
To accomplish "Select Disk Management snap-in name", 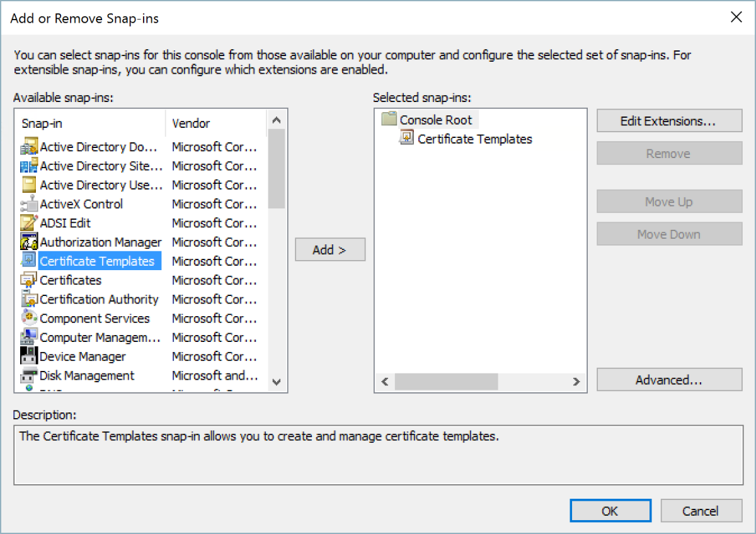I will 87,376.
